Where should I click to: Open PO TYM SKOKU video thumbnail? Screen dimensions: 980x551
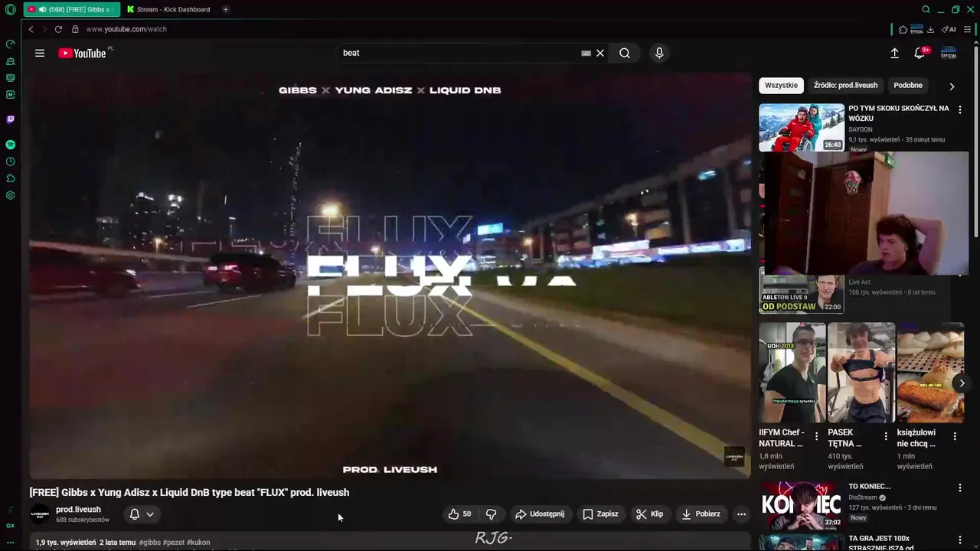coord(802,127)
